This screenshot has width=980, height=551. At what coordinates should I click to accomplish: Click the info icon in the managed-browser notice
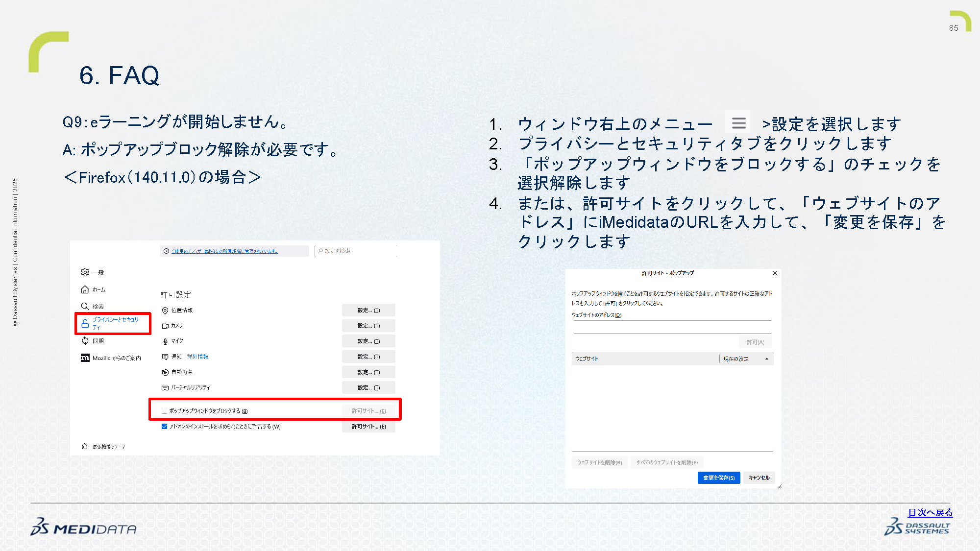tap(167, 251)
